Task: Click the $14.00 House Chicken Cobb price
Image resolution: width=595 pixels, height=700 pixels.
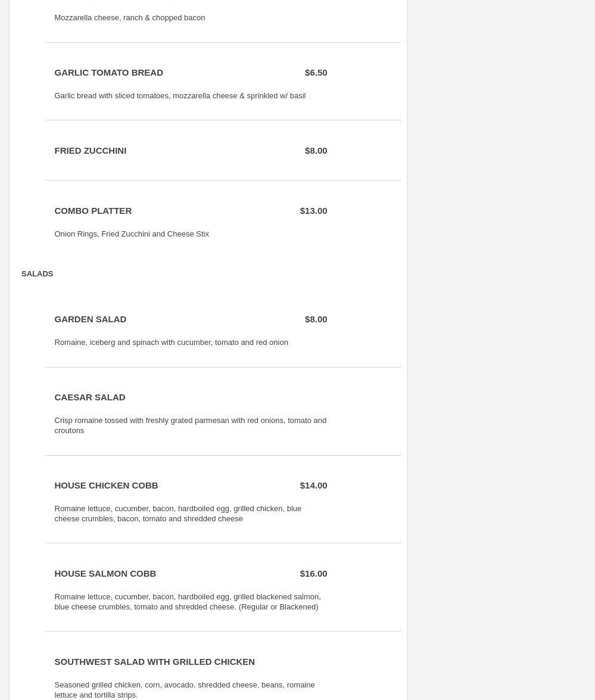Action: [313, 486]
